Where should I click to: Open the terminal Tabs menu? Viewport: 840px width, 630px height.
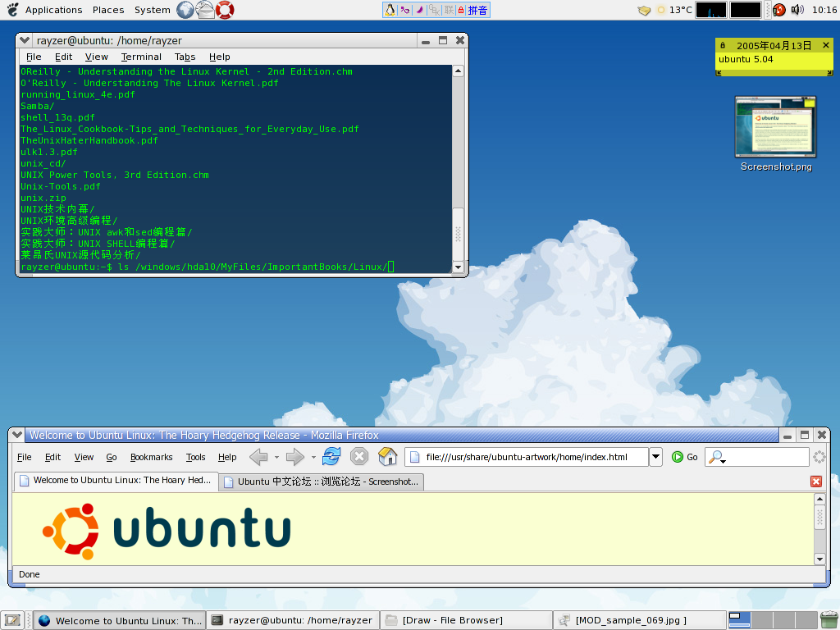coord(185,57)
